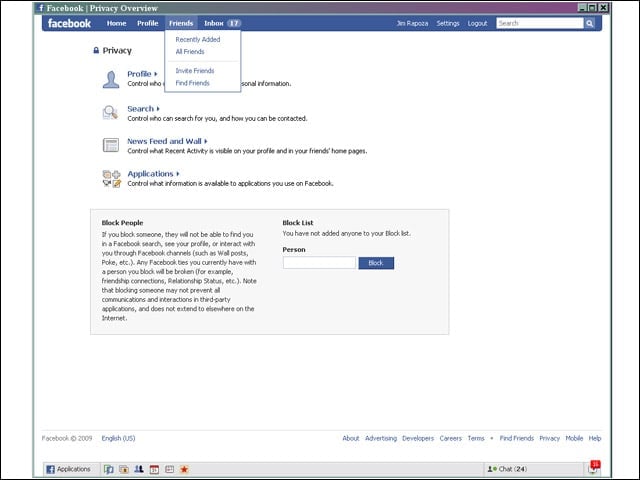The height and width of the screenshot is (480, 640).
Task: Open the Help footer link
Action: 595,438
